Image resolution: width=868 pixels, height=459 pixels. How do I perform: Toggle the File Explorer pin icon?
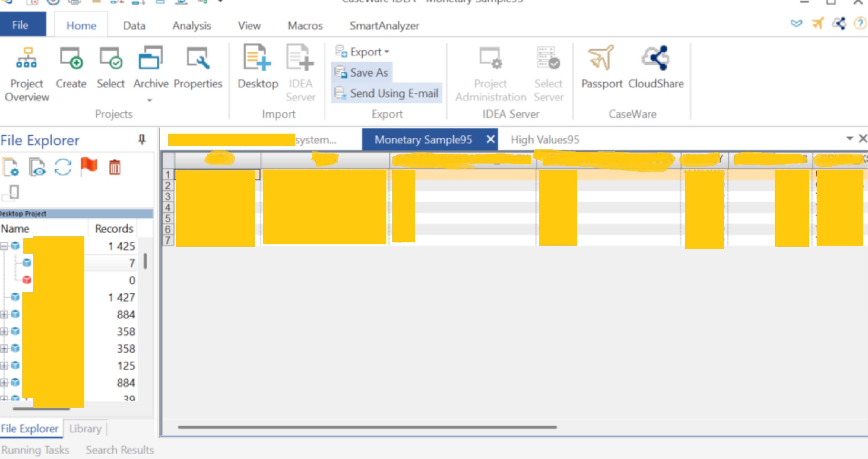142,140
